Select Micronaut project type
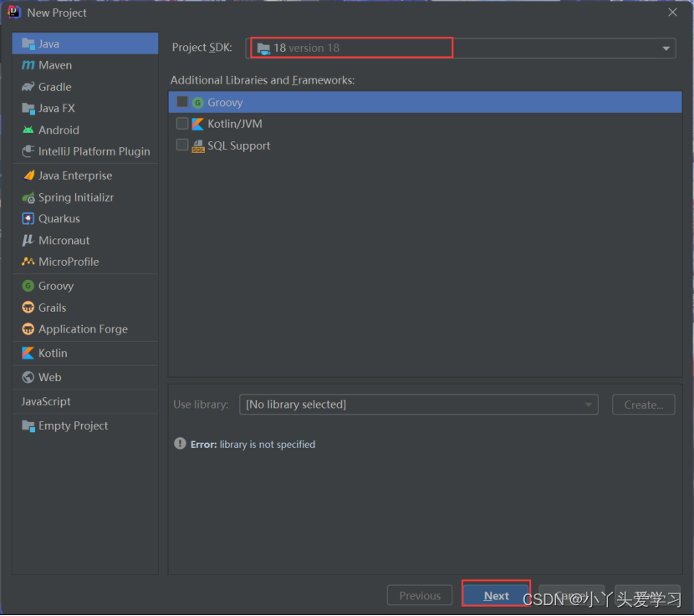The width and height of the screenshot is (694, 616). click(x=85, y=240)
